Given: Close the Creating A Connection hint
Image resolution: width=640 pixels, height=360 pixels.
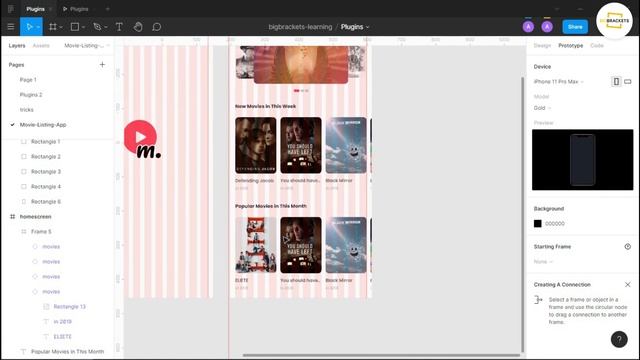Looking at the screenshot, I should coord(627,284).
